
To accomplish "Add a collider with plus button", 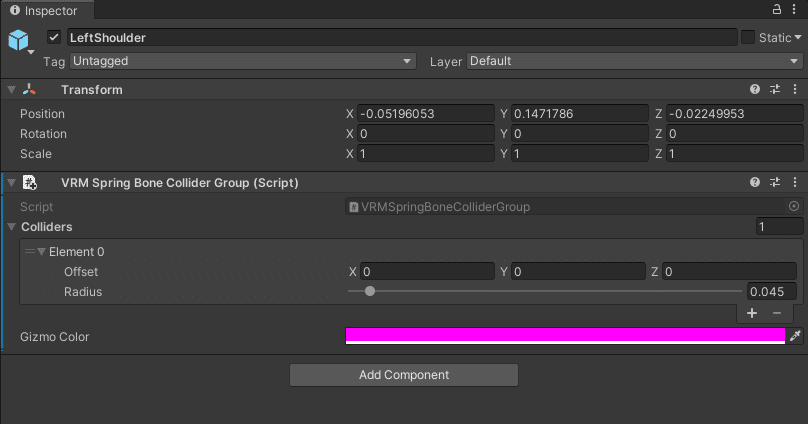I will 752,313.
